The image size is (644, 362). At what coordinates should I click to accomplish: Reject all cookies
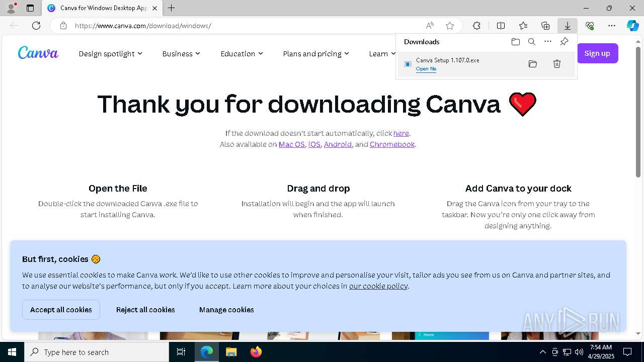click(x=145, y=310)
